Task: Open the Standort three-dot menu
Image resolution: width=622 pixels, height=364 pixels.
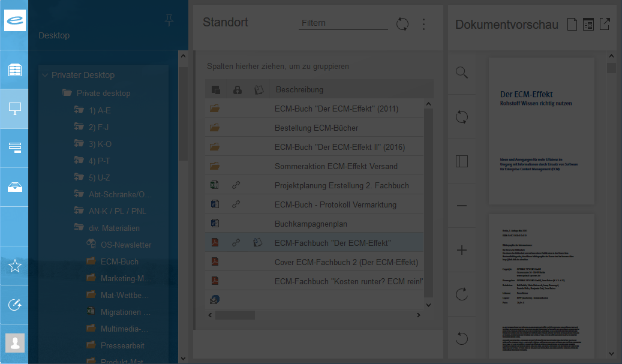Action: click(423, 24)
